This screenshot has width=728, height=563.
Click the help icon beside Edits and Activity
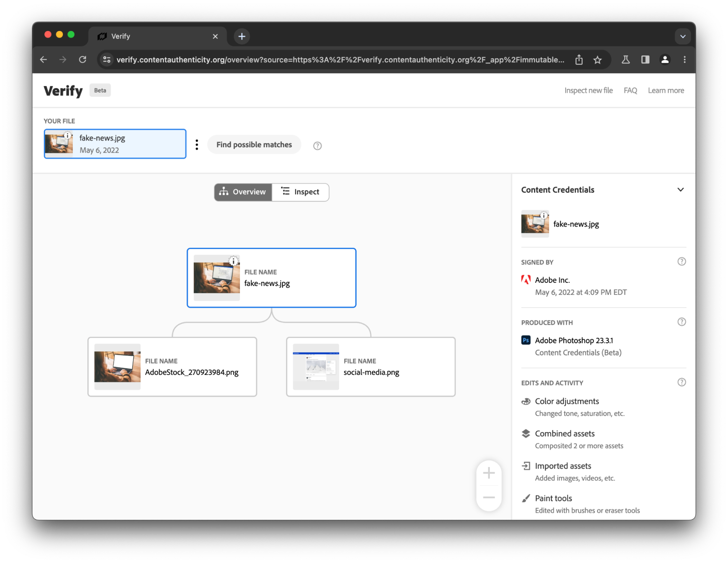(681, 382)
